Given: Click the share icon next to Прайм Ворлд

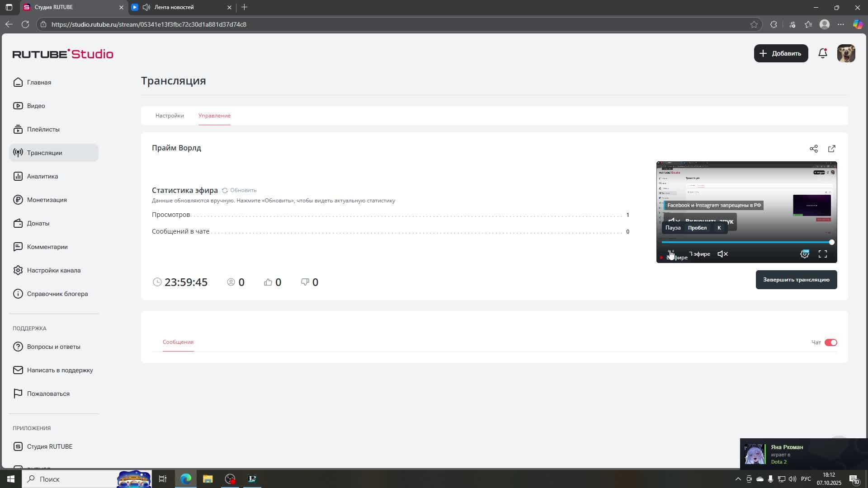Looking at the screenshot, I should (814, 149).
